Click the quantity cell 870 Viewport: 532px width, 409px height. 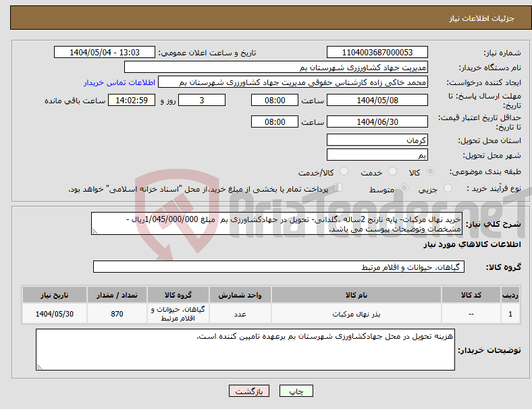click(117, 314)
